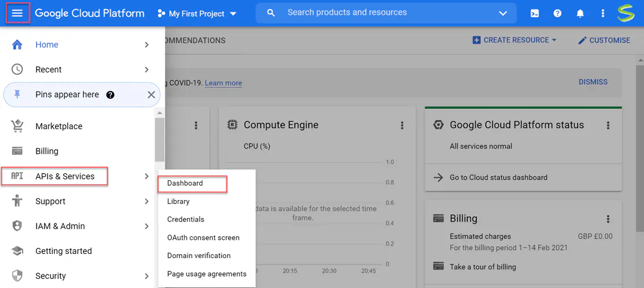Viewport: 644px width, 288px height.
Task: Click the Estimated charges label
Action: tap(480, 236)
